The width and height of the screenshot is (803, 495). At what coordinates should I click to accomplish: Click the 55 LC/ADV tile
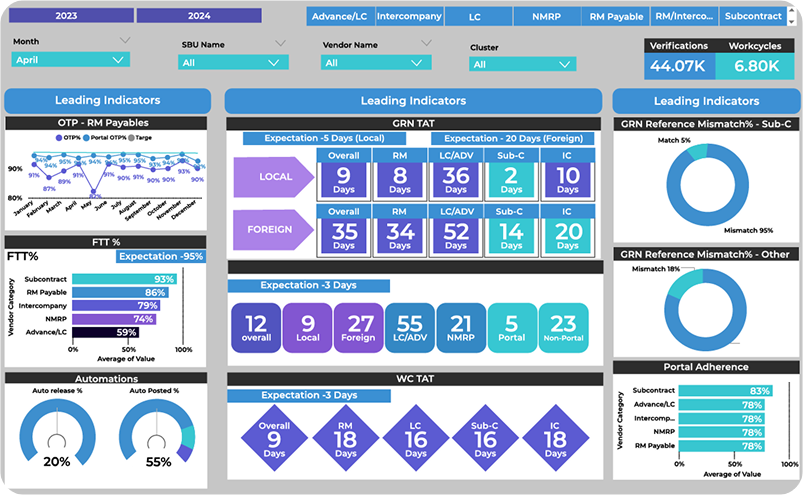[410, 330]
